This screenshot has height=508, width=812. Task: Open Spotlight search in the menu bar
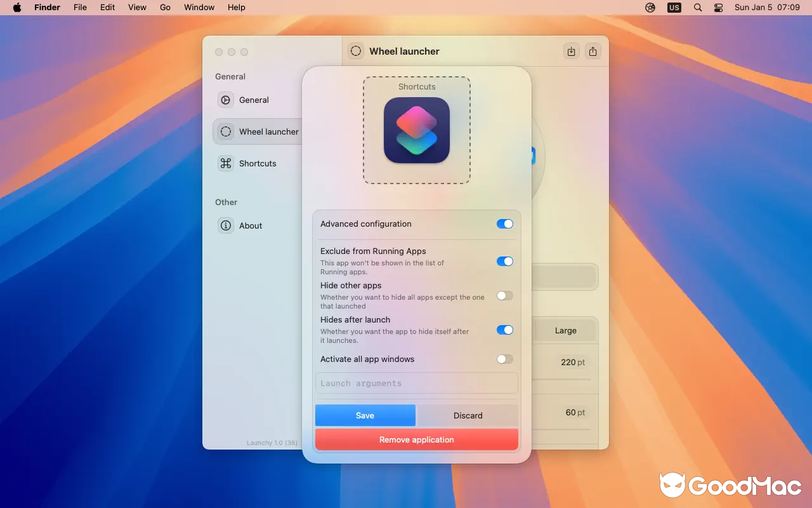698,8
